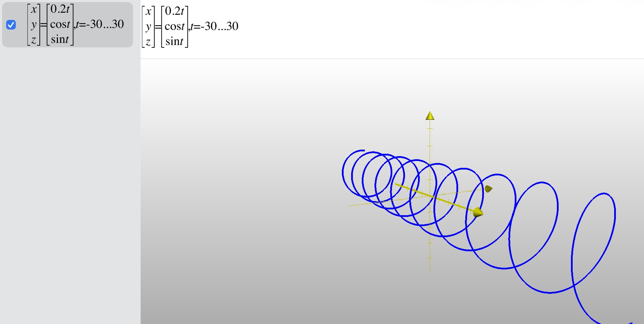Click the t=-30...30 range in sidebar entry
This screenshot has height=324, width=644.
(100, 24)
